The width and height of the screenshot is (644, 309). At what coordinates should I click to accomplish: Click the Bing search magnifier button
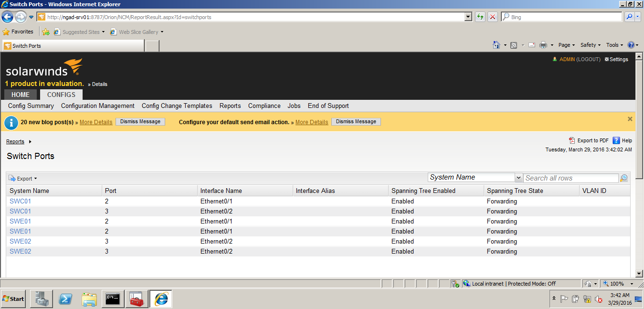(x=630, y=17)
